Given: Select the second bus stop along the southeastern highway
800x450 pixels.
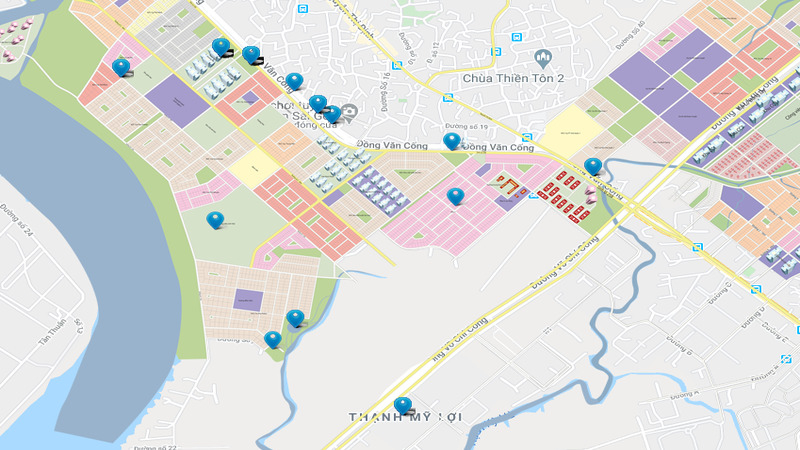Looking at the screenshot, I should [756, 289].
